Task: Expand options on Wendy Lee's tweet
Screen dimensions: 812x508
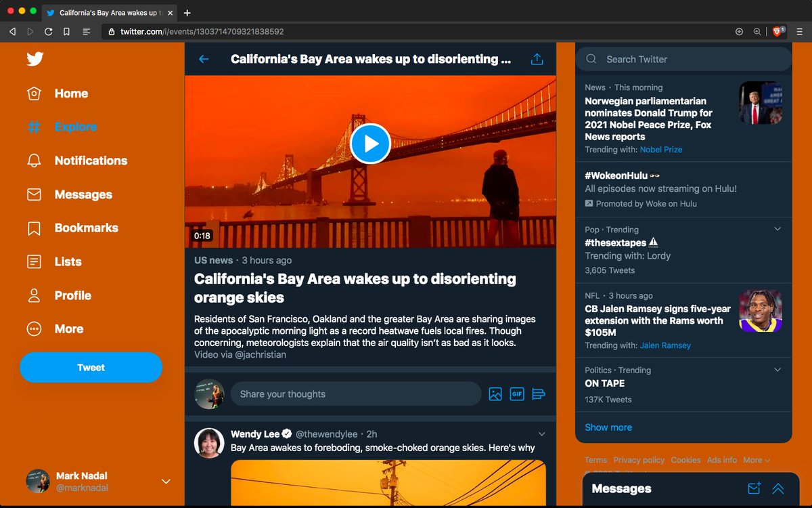Action: click(541, 433)
